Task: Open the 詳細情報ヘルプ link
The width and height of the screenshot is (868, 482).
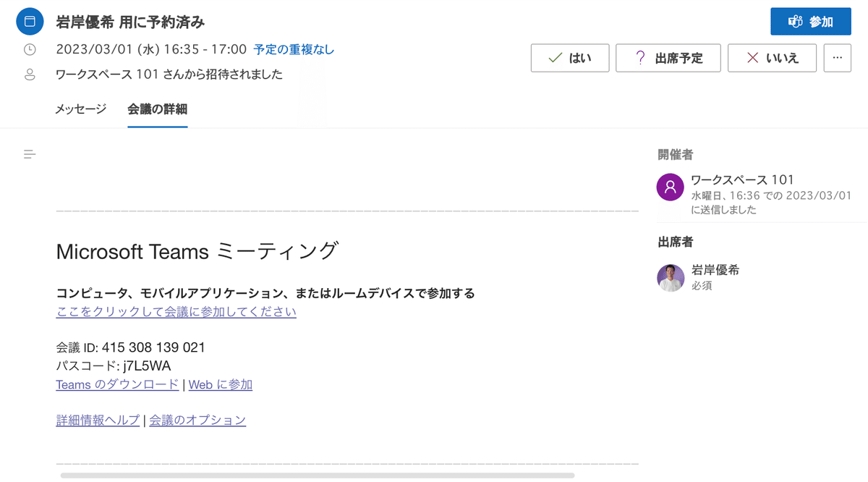Action: [x=98, y=420]
